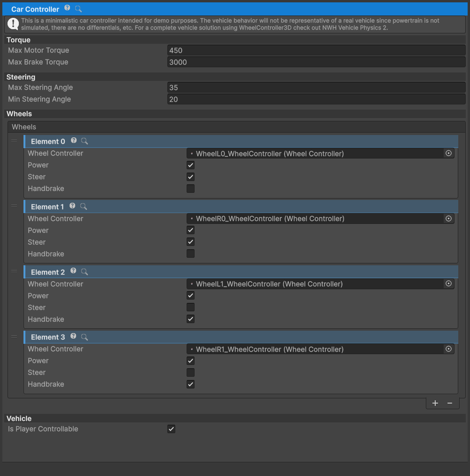The width and height of the screenshot is (470, 476).
Task: Edit the Max Motor Torque field
Action: pyautogui.click(x=316, y=50)
